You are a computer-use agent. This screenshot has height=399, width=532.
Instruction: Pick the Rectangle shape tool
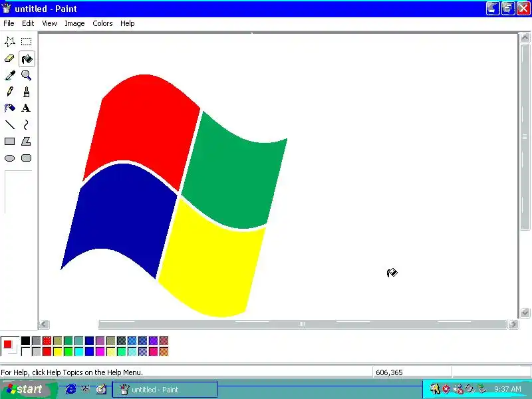[x=10, y=142]
